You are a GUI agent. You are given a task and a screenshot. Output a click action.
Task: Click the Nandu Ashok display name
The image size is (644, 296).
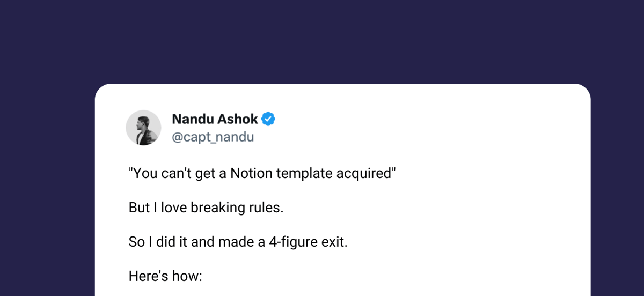(215, 119)
